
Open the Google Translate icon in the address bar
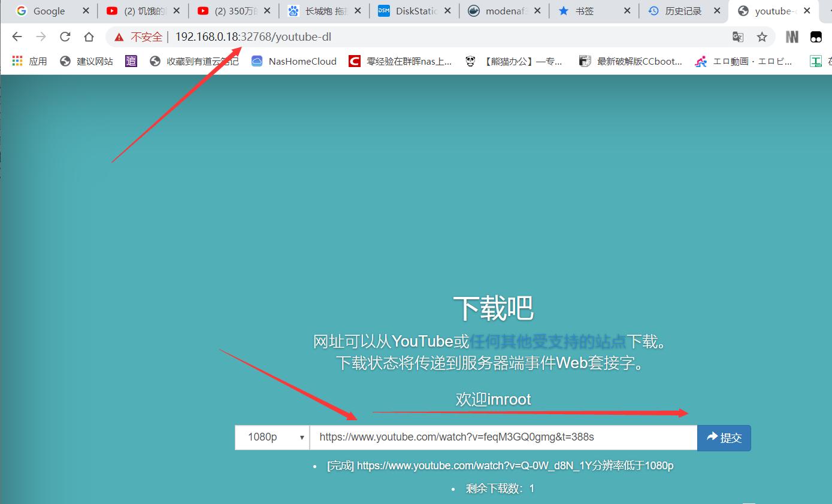[x=737, y=37]
